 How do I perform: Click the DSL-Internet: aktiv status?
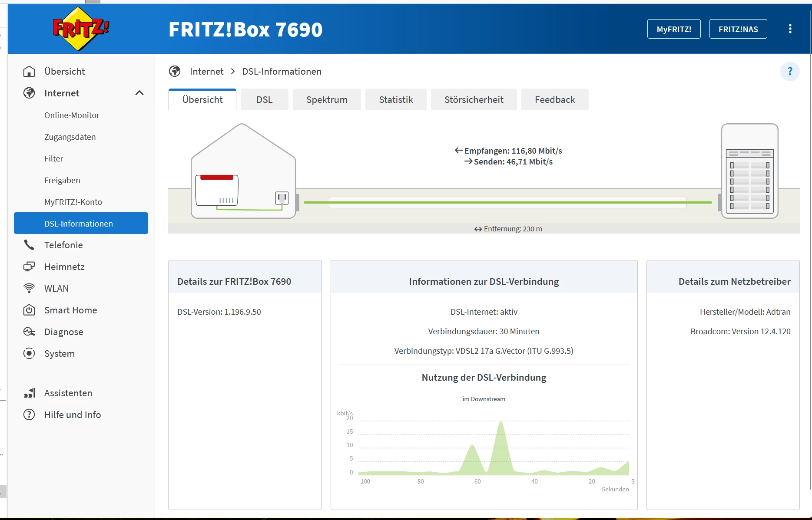[484, 312]
